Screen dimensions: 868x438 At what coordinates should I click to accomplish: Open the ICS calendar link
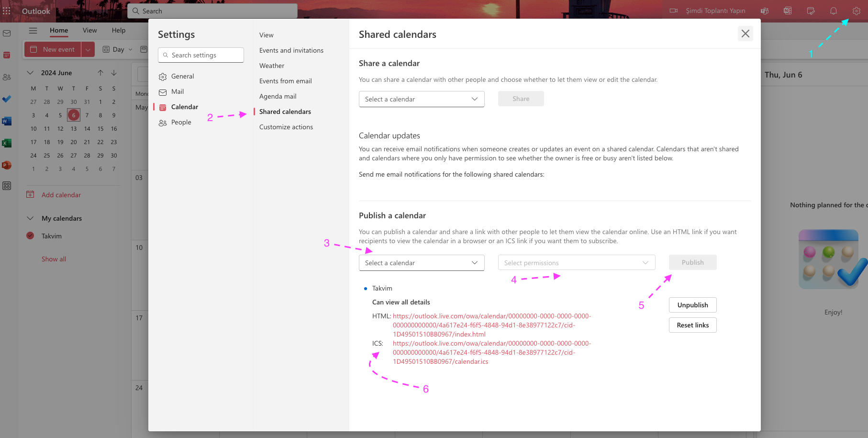click(x=492, y=352)
